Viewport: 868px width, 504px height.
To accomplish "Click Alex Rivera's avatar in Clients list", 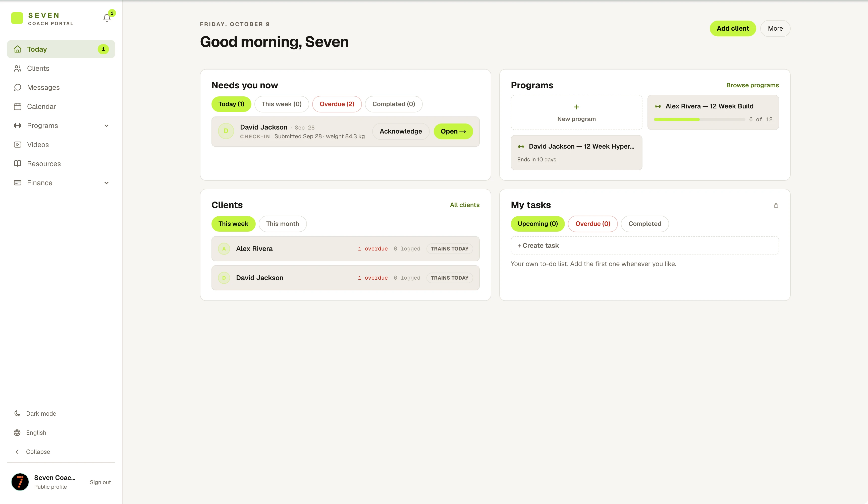I will click(x=224, y=248).
